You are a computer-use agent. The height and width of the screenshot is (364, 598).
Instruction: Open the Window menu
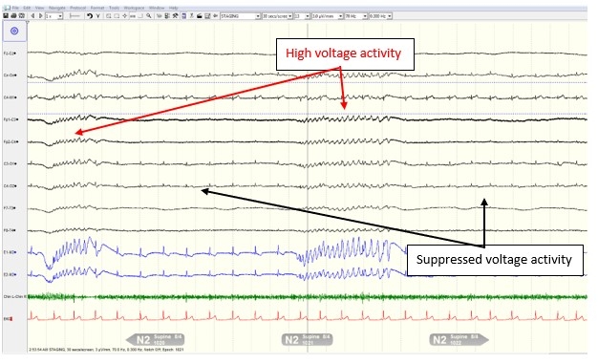[x=157, y=8]
